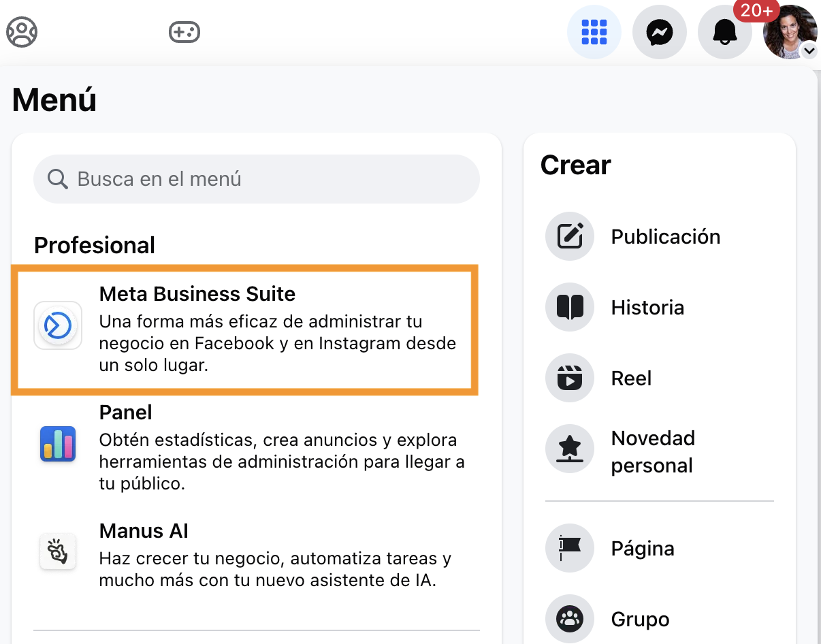Click the Meta Business Suite description text
The image size is (821, 644).
click(277, 343)
